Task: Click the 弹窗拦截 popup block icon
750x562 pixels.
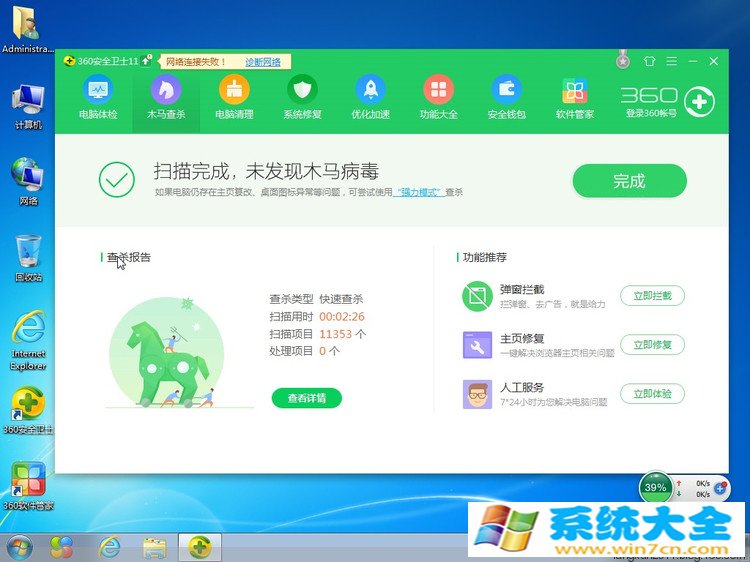Action: pos(477,296)
